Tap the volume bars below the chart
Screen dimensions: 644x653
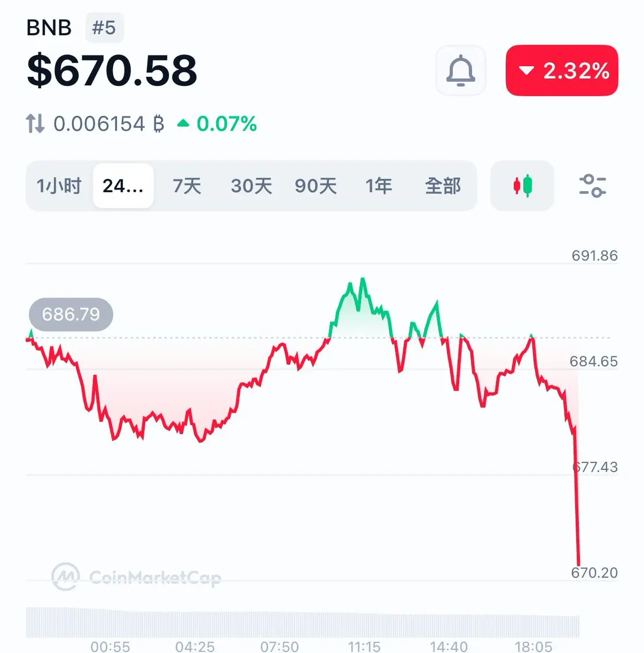point(303,622)
